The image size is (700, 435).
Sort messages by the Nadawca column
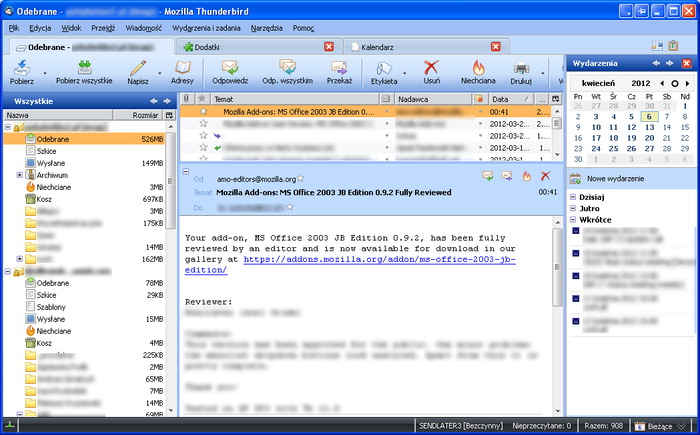coord(433,99)
